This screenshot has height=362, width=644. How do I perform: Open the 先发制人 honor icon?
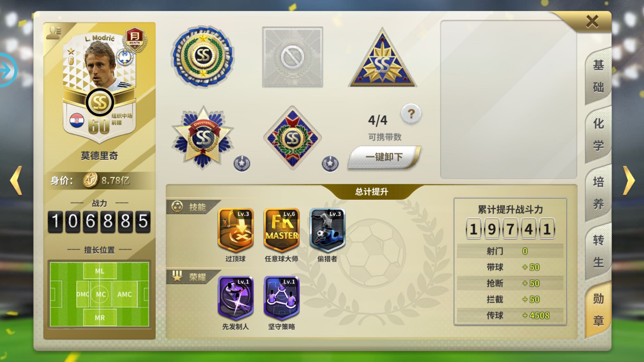click(236, 298)
